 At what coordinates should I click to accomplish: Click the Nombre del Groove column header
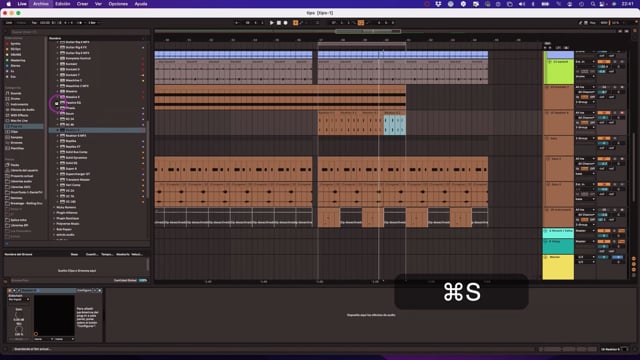(18, 254)
